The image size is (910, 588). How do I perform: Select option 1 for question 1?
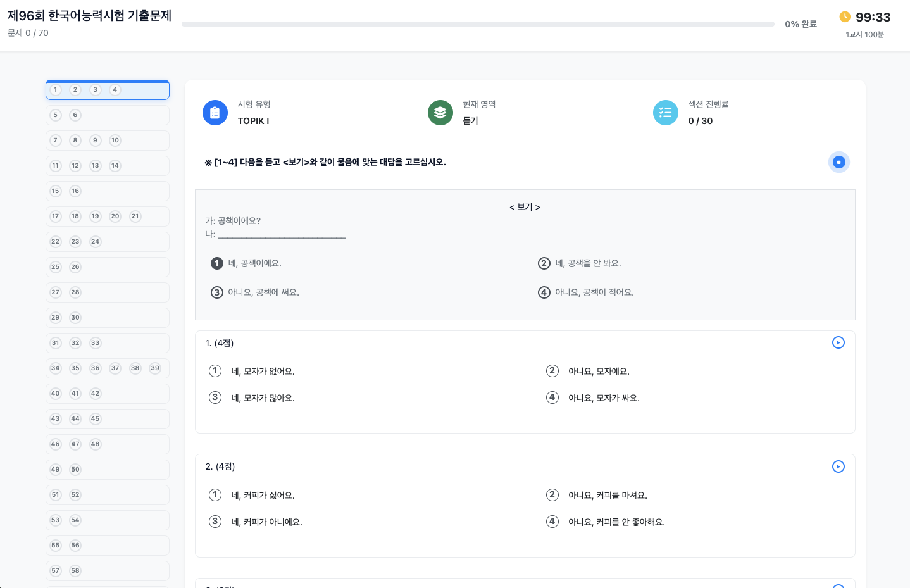215,371
